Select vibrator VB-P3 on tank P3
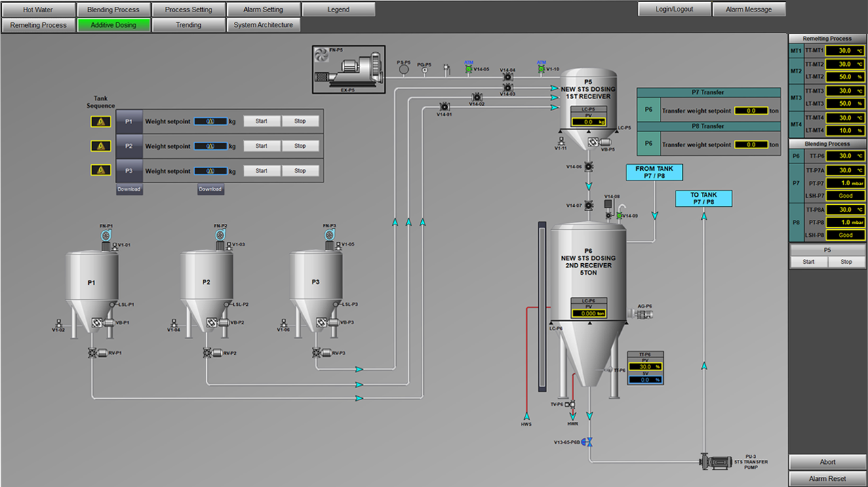 pyautogui.click(x=321, y=323)
